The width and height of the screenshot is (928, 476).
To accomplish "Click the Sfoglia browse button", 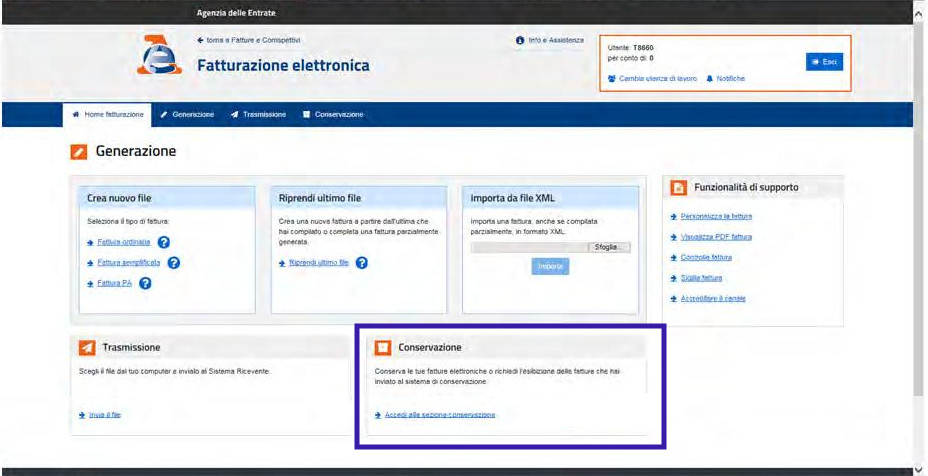I will (x=609, y=247).
